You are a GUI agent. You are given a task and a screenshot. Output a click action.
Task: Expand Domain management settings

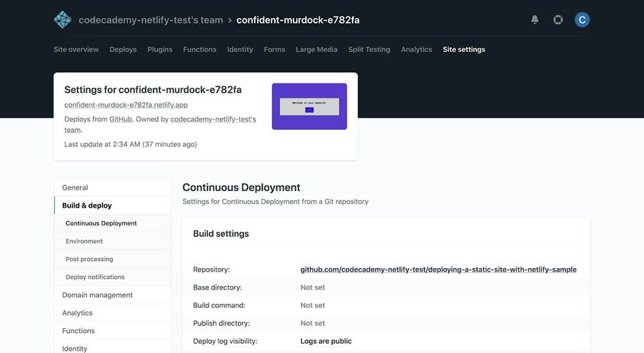97,295
